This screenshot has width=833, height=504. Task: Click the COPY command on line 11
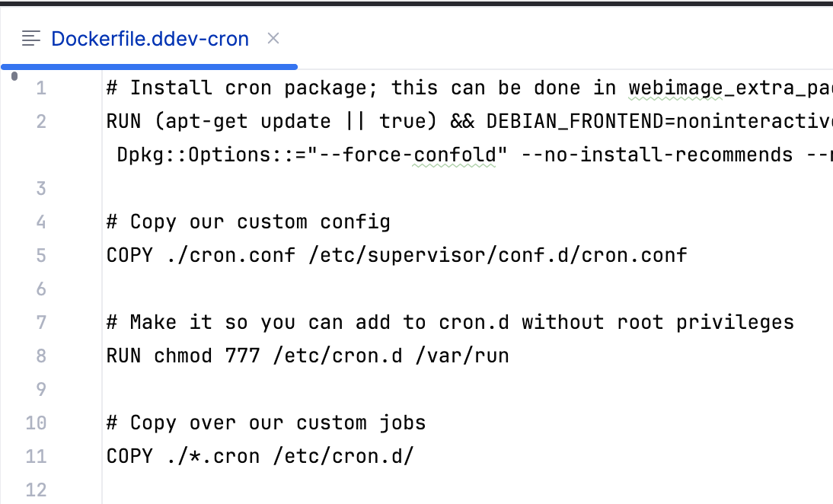click(x=130, y=456)
